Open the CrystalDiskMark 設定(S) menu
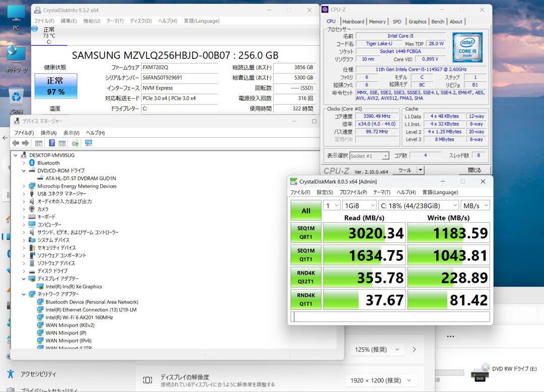The height and width of the screenshot is (392, 544). point(325,192)
